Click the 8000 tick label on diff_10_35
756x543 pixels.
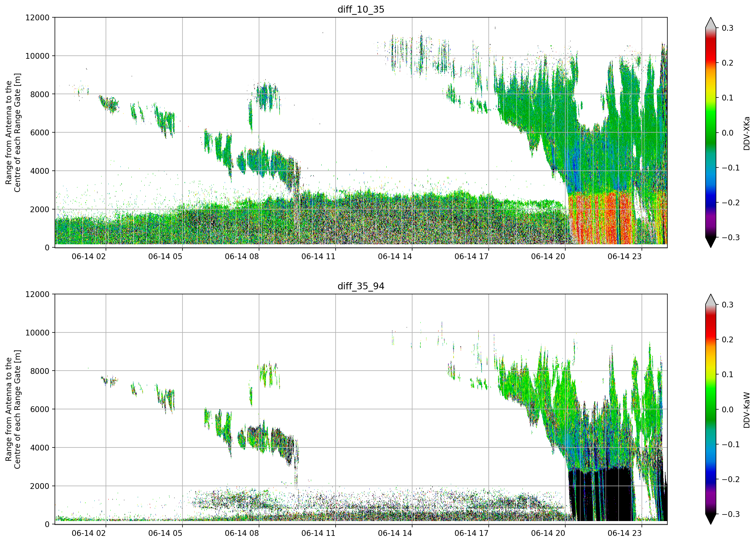tap(40, 94)
